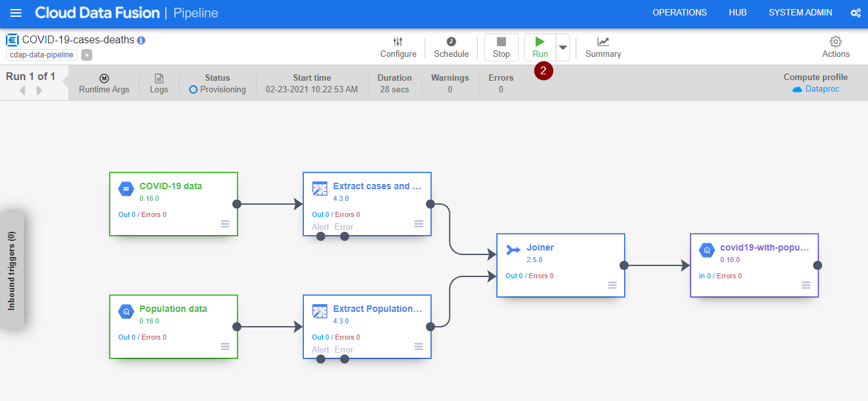Click the Dataproc cloud icon
This screenshot has height=401, width=868.
797,89
